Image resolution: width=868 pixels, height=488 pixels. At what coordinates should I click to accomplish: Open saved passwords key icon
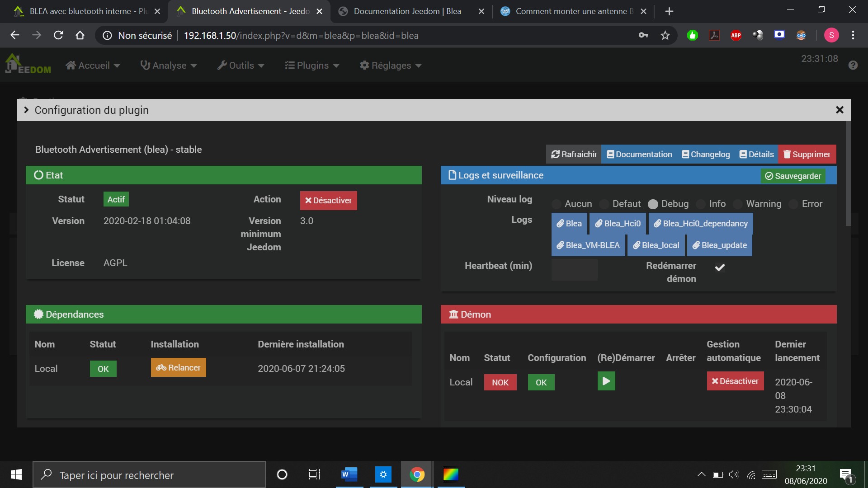click(x=643, y=35)
